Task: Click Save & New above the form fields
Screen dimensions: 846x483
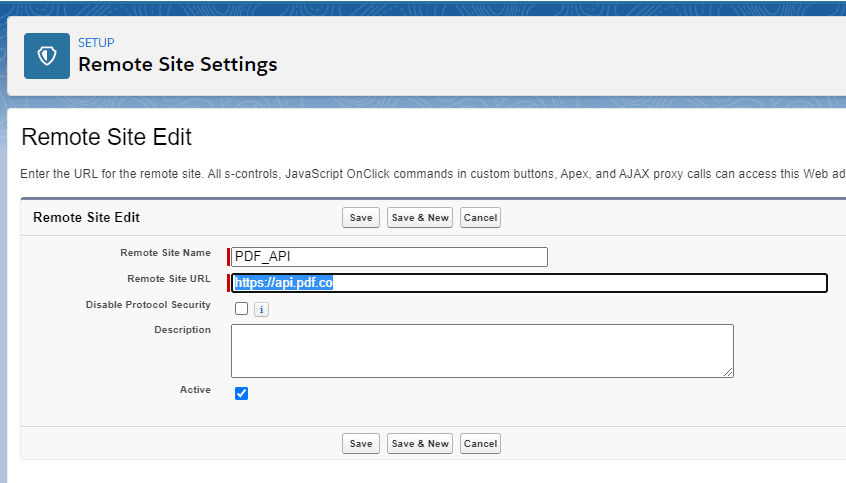Action: (420, 218)
